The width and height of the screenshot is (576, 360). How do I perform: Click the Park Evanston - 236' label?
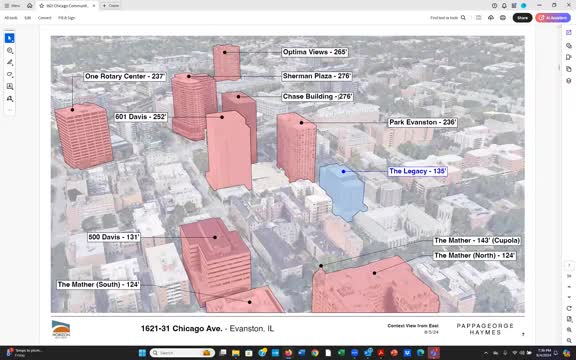point(422,122)
